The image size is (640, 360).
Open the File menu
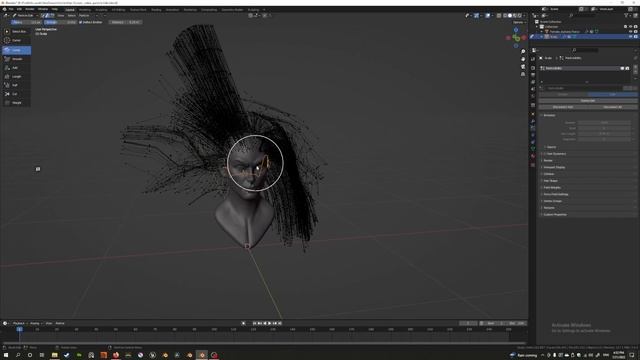point(11,9)
